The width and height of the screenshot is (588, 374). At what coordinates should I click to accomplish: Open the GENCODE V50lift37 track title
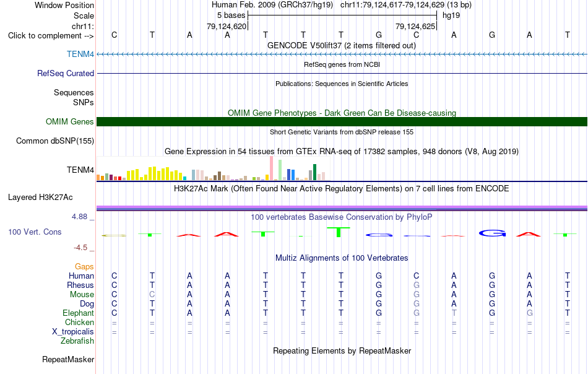tap(341, 45)
